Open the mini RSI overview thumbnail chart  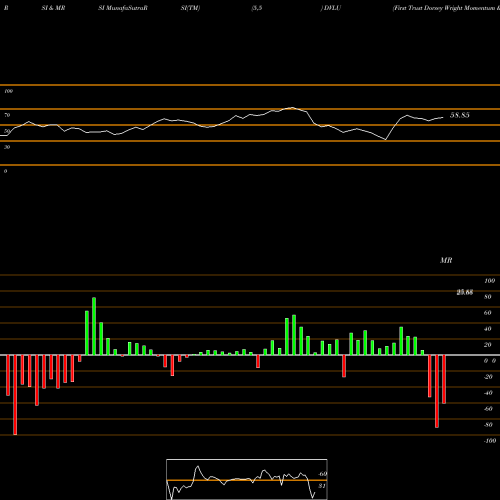tap(247, 479)
